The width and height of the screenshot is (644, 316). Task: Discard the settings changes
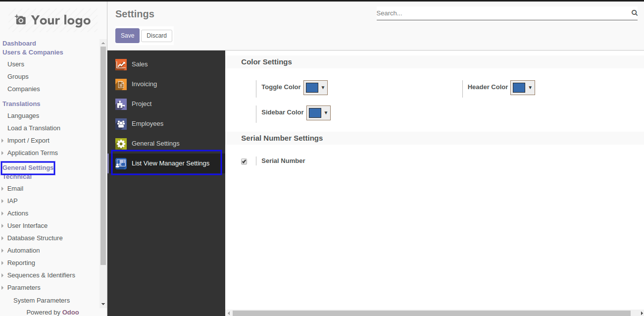[156, 36]
